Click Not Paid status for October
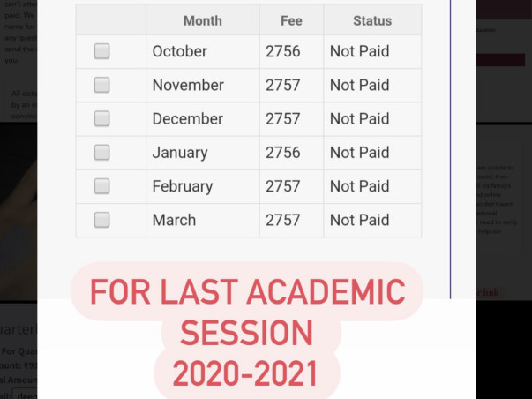Screen dimensions: 532x399 [359, 52]
